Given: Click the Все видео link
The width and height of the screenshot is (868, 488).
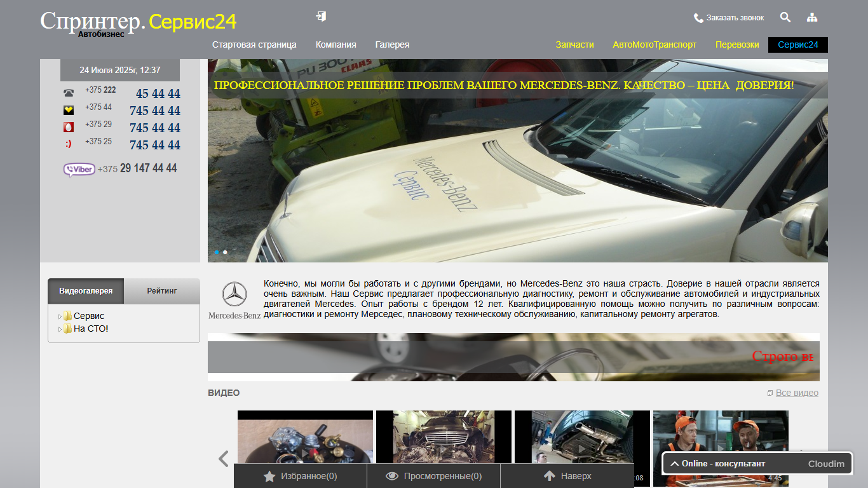Looking at the screenshot, I should (x=797, y=393).
